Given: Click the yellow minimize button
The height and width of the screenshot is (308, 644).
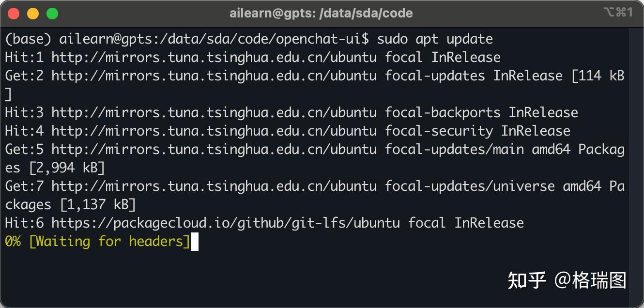Looking at the screenshot, I should [x=33, y=13].
